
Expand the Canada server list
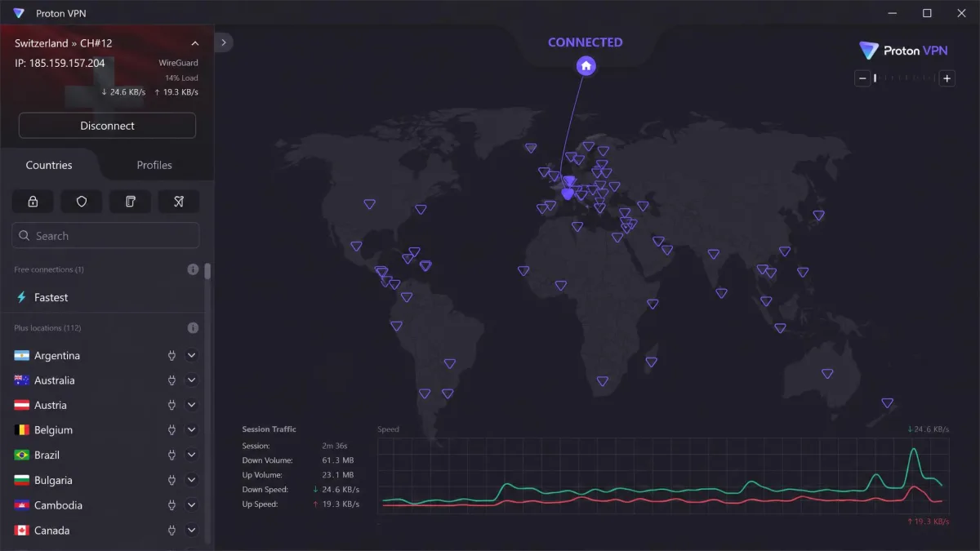(x=192, y=531)
